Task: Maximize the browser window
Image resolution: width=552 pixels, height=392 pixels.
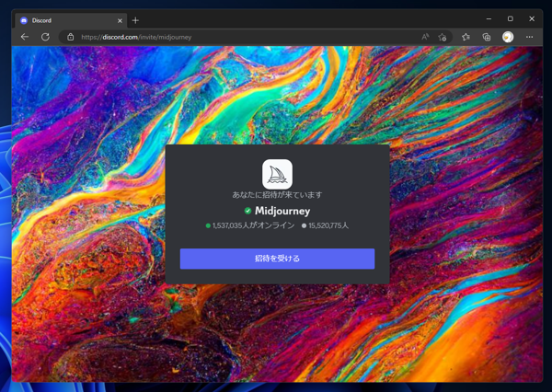Action: click(x=510, y=18)
